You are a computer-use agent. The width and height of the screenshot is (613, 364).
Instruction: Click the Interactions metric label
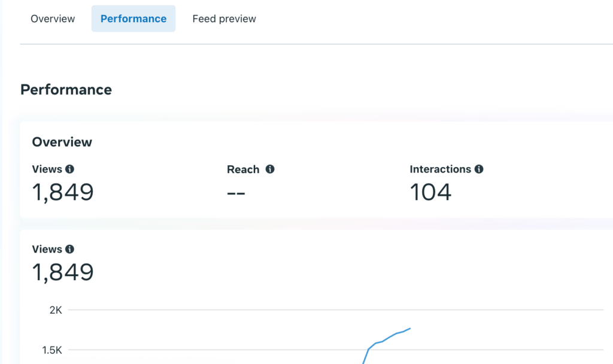point(440,169)
